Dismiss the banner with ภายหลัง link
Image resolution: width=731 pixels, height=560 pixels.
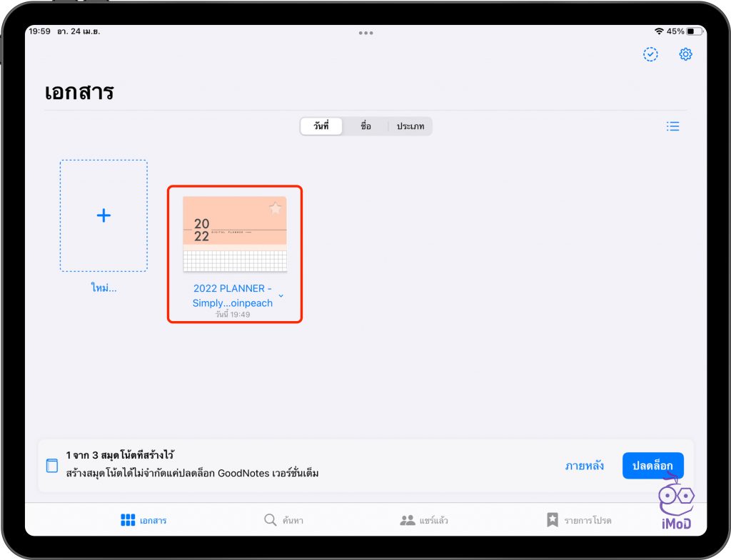pyautogui.click(x=584, y=466)
